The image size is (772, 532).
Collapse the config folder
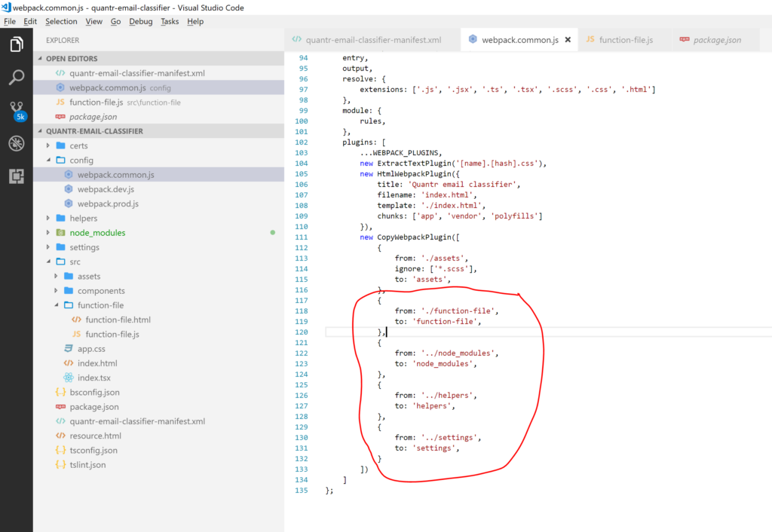[48, 160]
